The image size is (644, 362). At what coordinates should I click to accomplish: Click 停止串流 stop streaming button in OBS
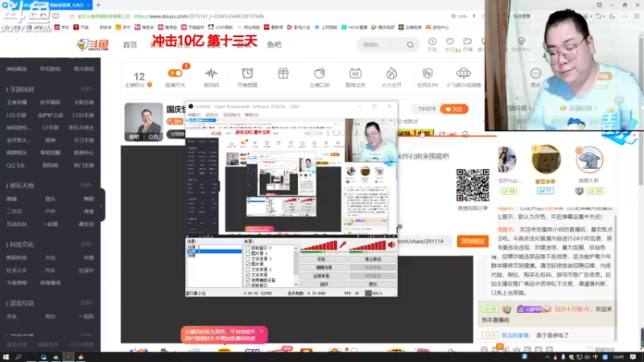[373, 259]
